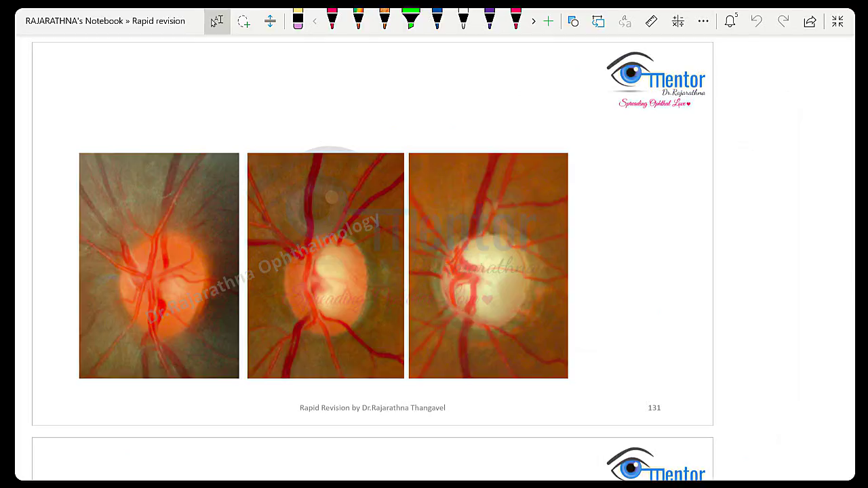Open the Math assistant icon
Image resolution: width=868 pixels, height=488 pixels.
tap(677, 22)
